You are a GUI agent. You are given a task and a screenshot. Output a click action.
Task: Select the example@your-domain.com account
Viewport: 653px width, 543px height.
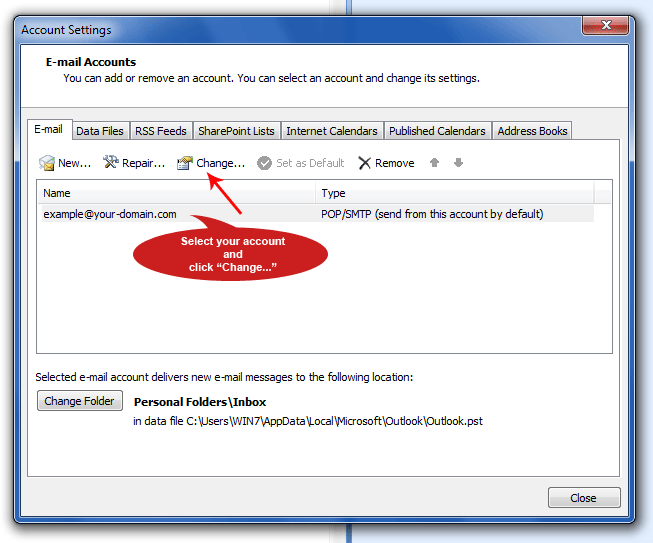[110, 214]
